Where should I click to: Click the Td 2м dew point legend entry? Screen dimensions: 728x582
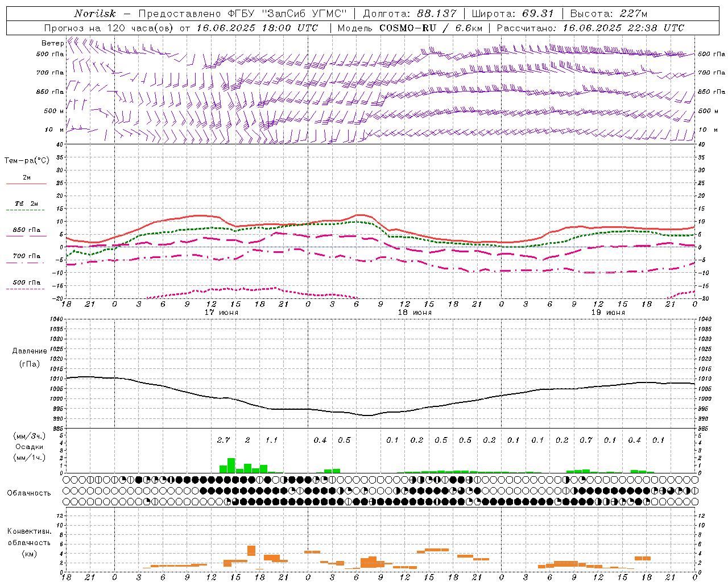[27, 203]
